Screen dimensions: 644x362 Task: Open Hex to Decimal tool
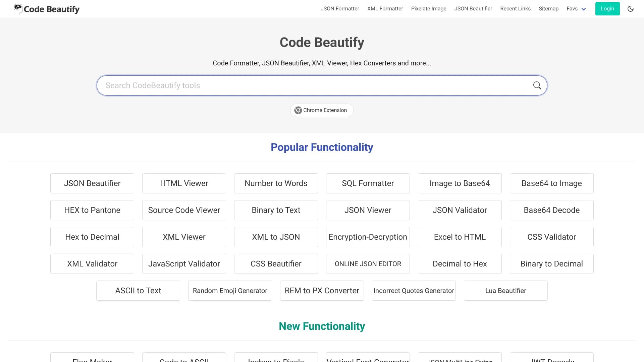(92, 237)
